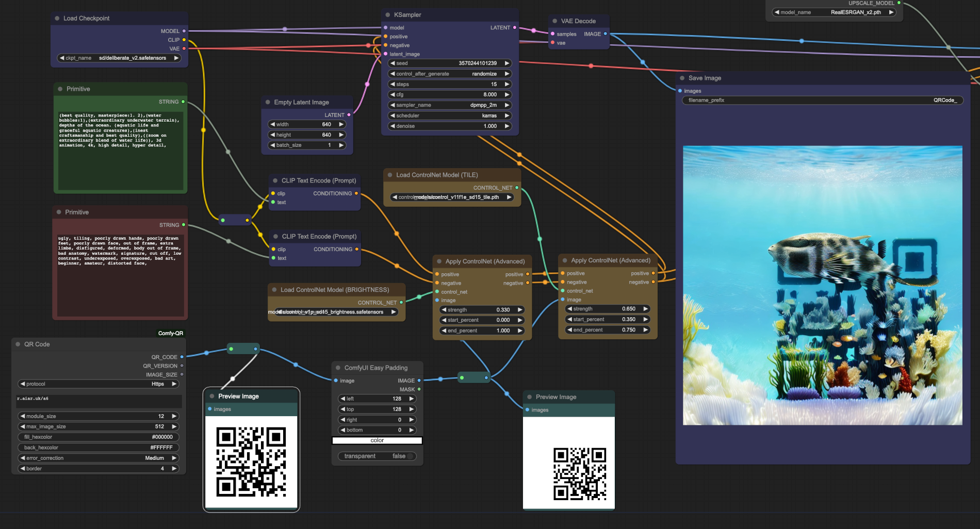This screenshot has width=980, height=529.
Task: Collapse the Empty Latent Image node dot
Action: (x=268, y=102)
